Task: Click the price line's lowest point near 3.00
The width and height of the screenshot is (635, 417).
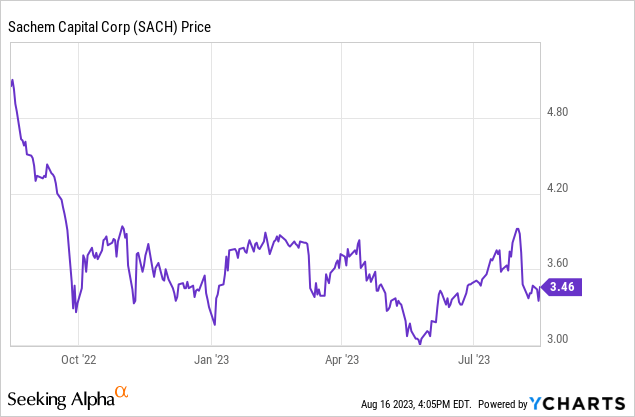Action: pyautogui.click(x=420, y=343)
